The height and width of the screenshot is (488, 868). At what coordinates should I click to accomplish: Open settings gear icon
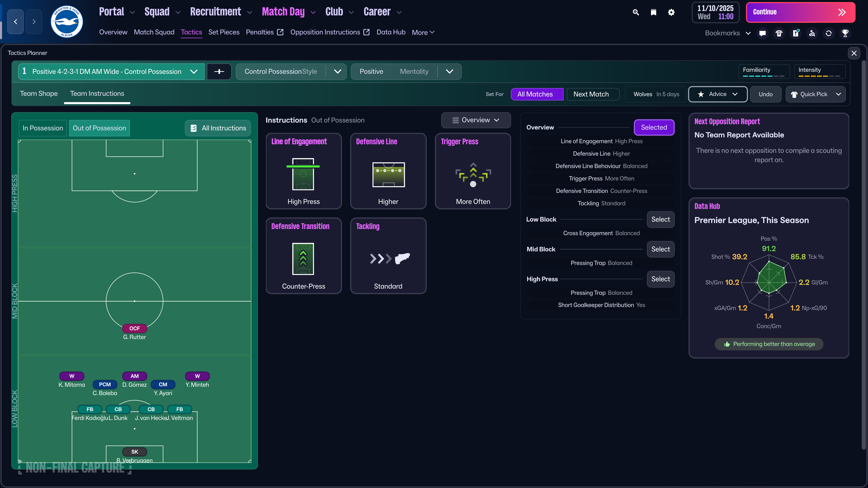(x=671, y=12)
